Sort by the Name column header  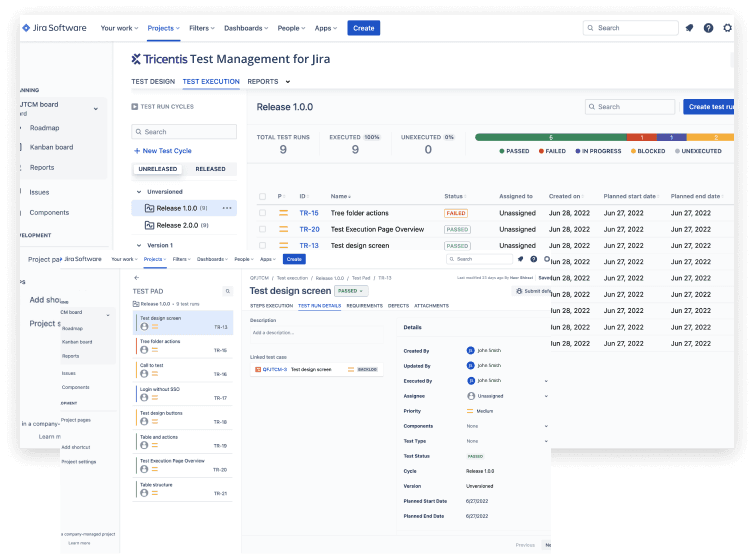pos(340,196)
